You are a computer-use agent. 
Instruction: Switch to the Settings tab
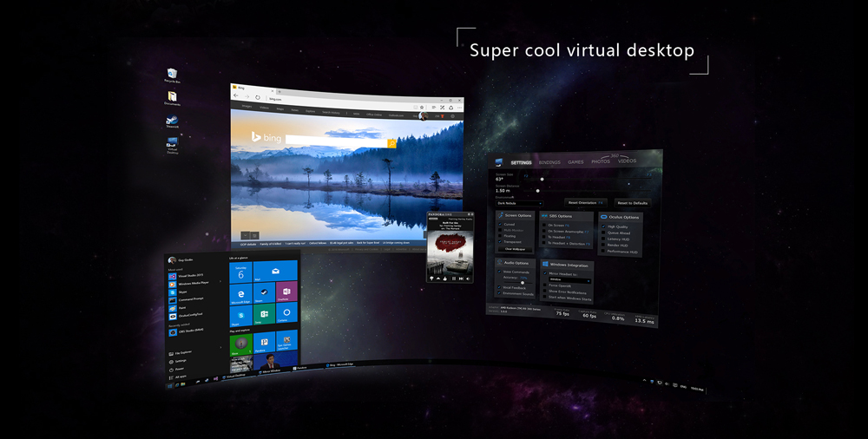coord(521,163)
